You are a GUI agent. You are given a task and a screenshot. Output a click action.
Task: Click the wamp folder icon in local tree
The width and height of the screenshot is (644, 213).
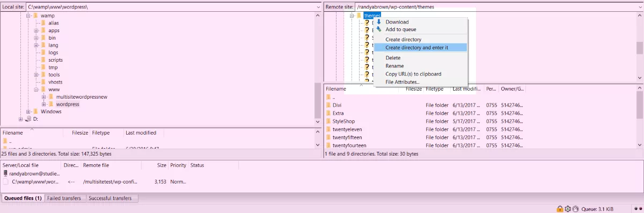pyautogui.click(x=35, y=16)
